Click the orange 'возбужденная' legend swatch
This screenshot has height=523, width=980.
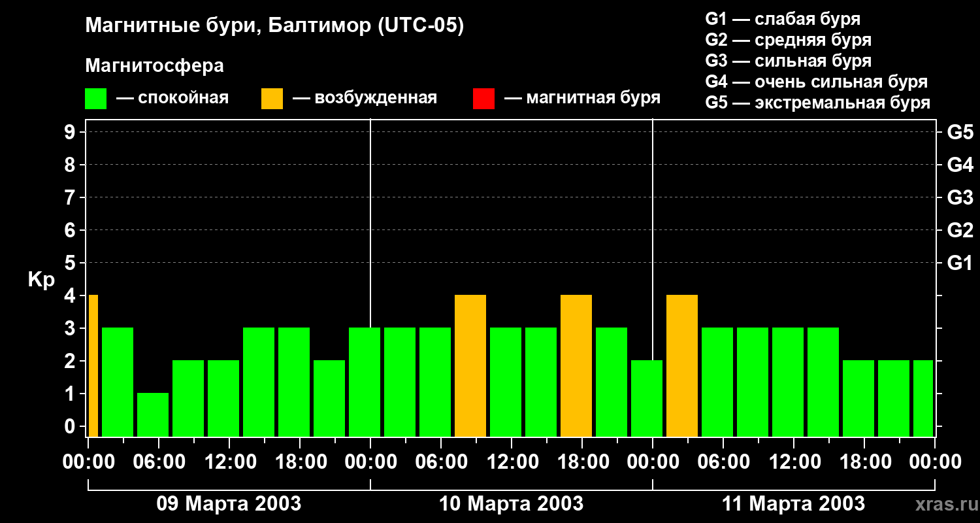(272, 99)
